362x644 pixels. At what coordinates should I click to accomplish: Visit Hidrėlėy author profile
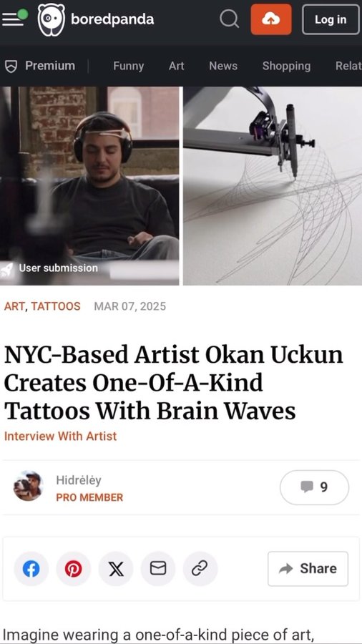[79, 480]
